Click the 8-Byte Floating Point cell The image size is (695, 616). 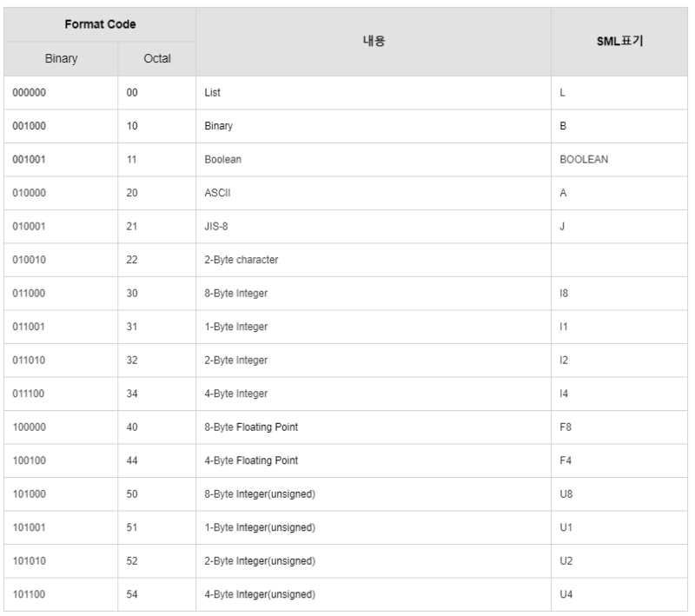tap(374, 427)
